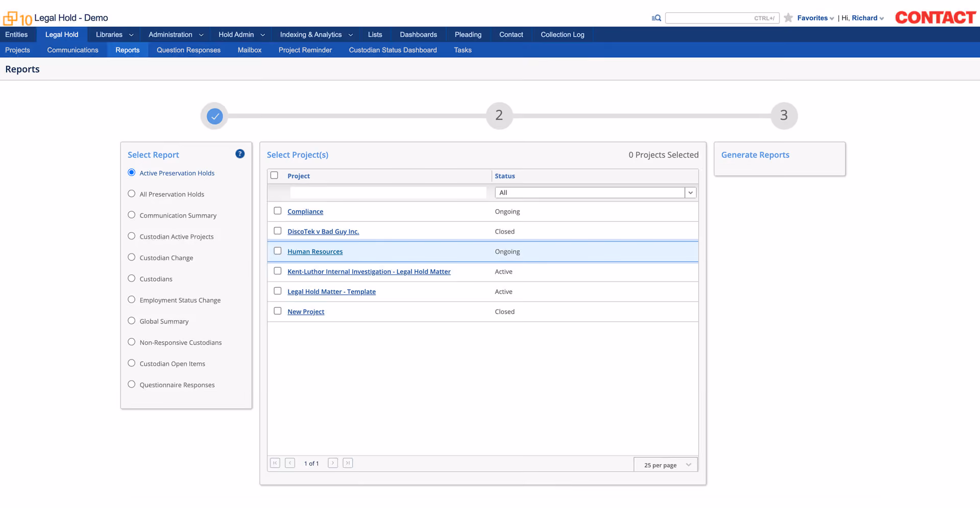Image resolution: width=980 pixels, height=508 pixels.
Task: Go to the last page of projects
Action: click(348, 463)
